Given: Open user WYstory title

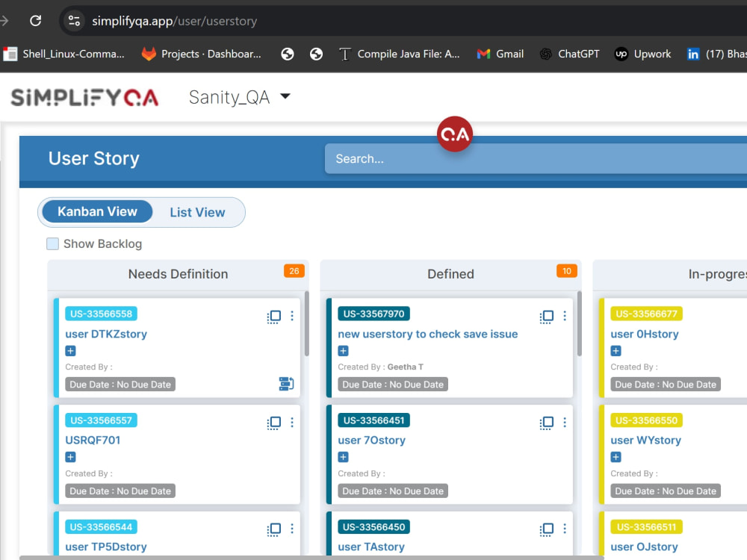Looking at the screenshot, I should [x=646, y=440].
